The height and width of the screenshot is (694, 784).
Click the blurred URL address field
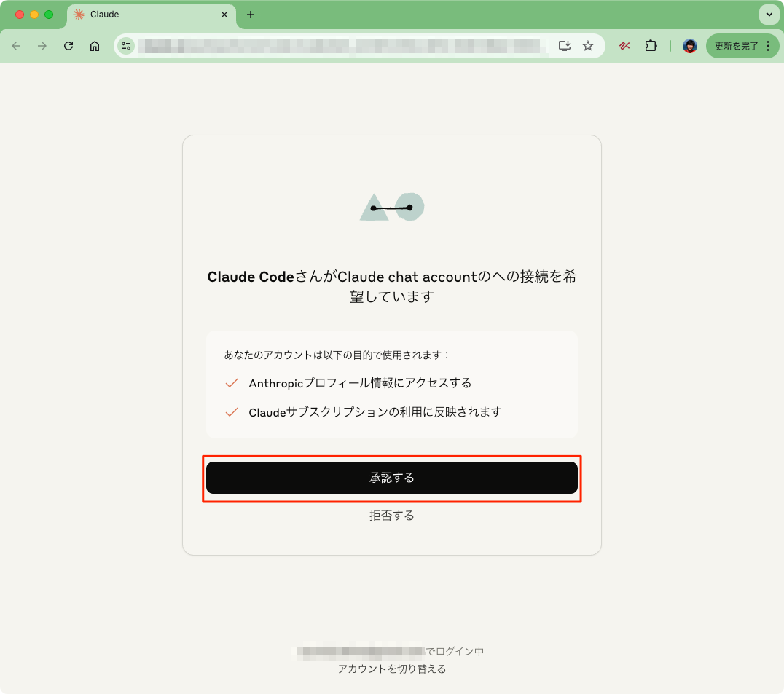pos(342,46)
